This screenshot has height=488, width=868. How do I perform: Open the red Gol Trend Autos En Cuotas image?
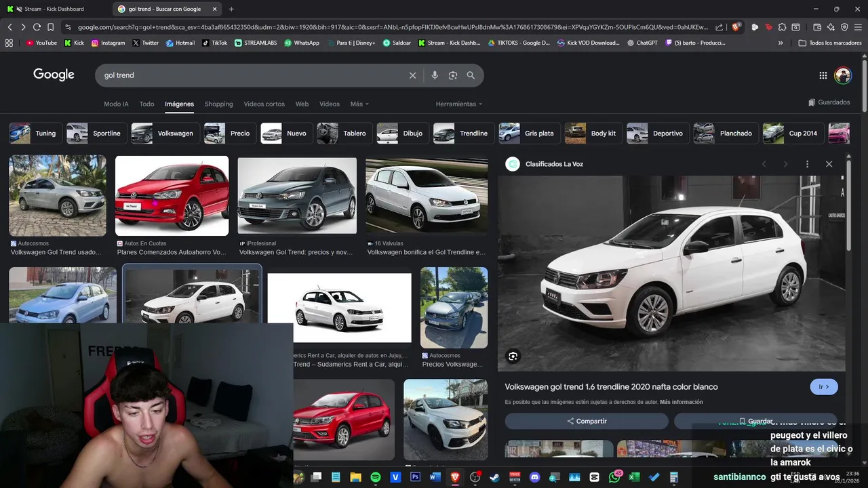click(172, 196)
